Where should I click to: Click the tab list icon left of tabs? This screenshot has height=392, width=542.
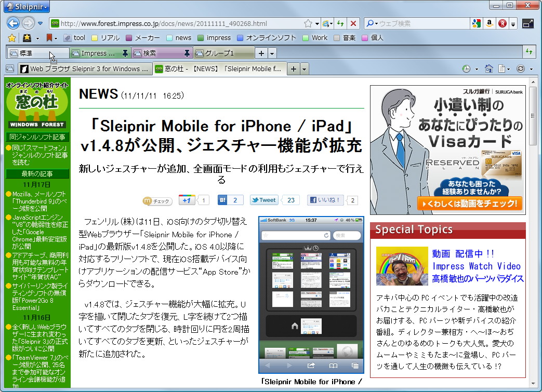click(10, 69)
